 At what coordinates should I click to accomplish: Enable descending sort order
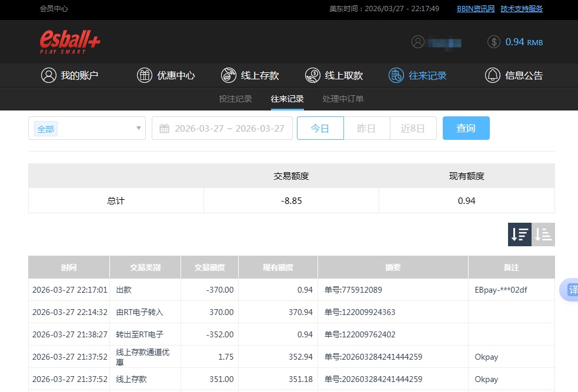pyautogui.click(x=519, y=234)
